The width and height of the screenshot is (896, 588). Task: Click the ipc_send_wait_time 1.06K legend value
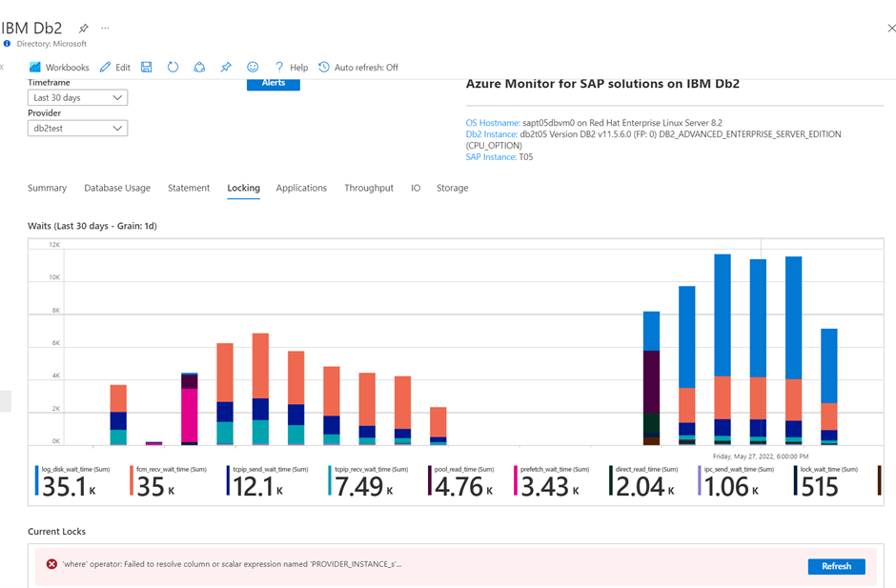(x=731, y=487)
